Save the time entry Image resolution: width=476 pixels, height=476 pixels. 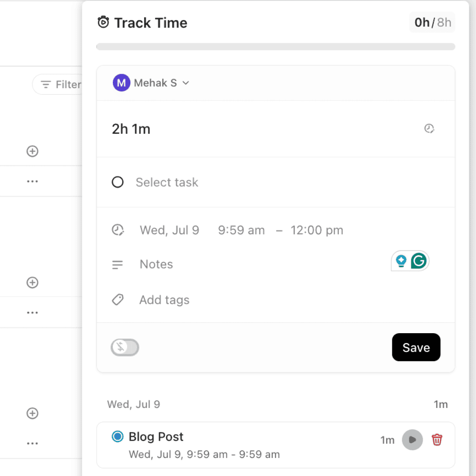click(x=416, y=347)
